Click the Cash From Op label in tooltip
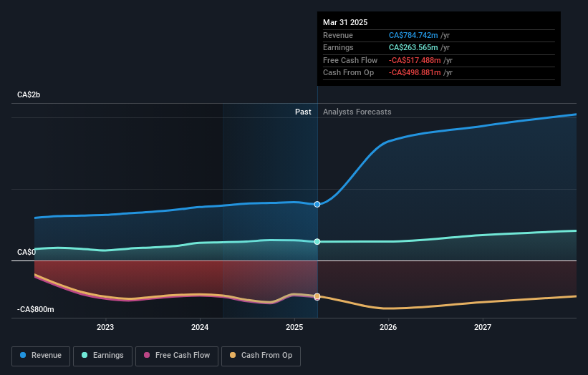 348,73
